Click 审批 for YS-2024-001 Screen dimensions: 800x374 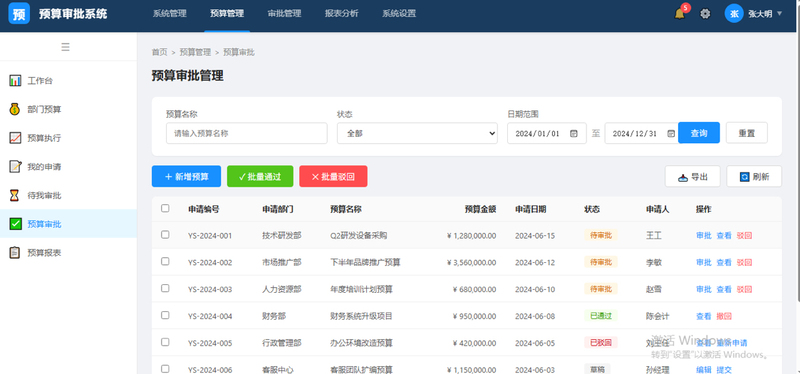pyautogui.click(x=704, y=236)
